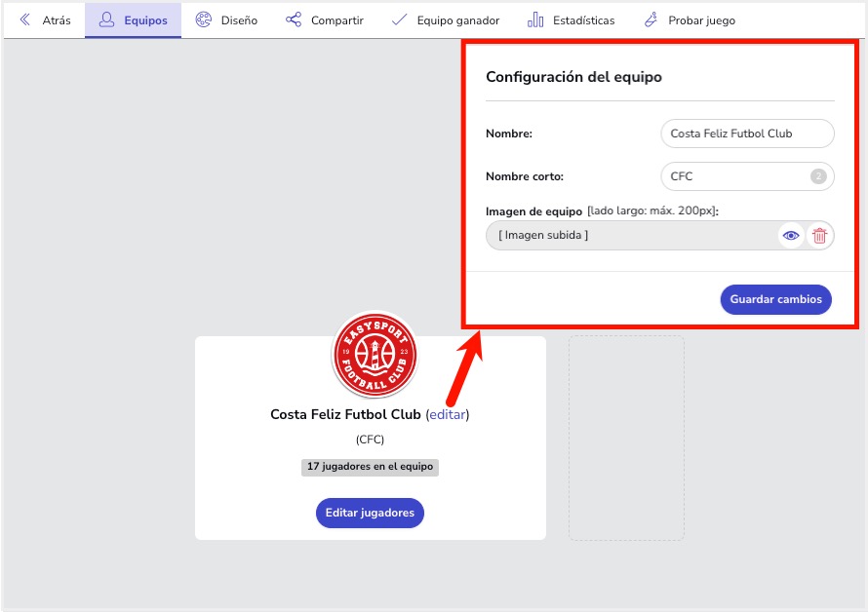Click the bar chart icon for Estadísticas
This screenshot has height=612, width=868.
point(535,20)
